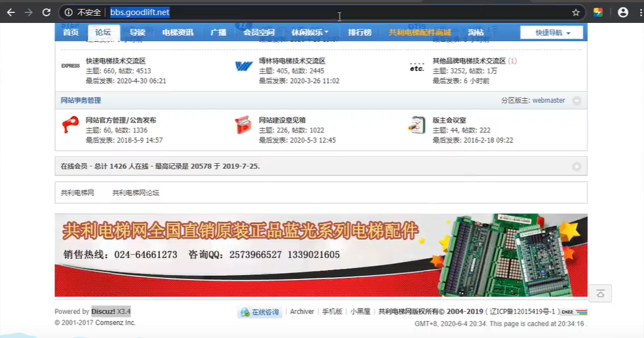This screenshot has width=644, height=338.
Task: Open the colorful browser extension icon
Action: point(598,12)
